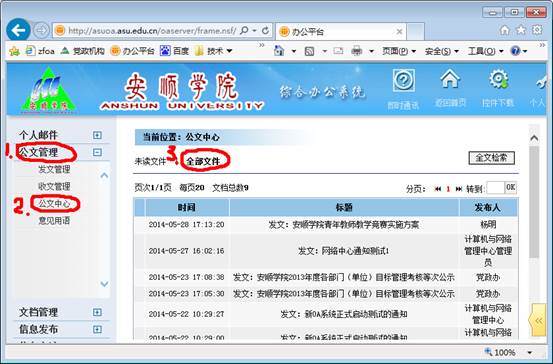Go to the first page arrow
The height and width of the screenshot is (364, 553).
(x=438, y=189)
